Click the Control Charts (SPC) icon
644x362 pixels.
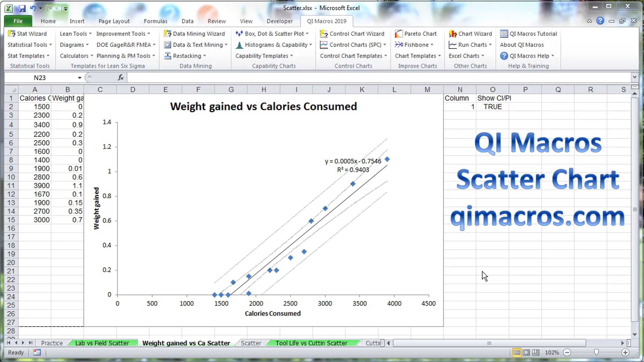tap(324, 45)
